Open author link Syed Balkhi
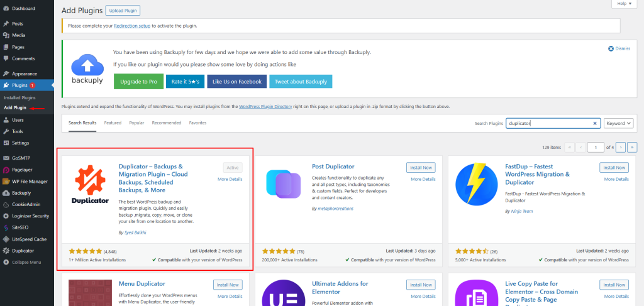Image resolution: width=644 pixels, height=306 pixels. [x=135, y=232]
